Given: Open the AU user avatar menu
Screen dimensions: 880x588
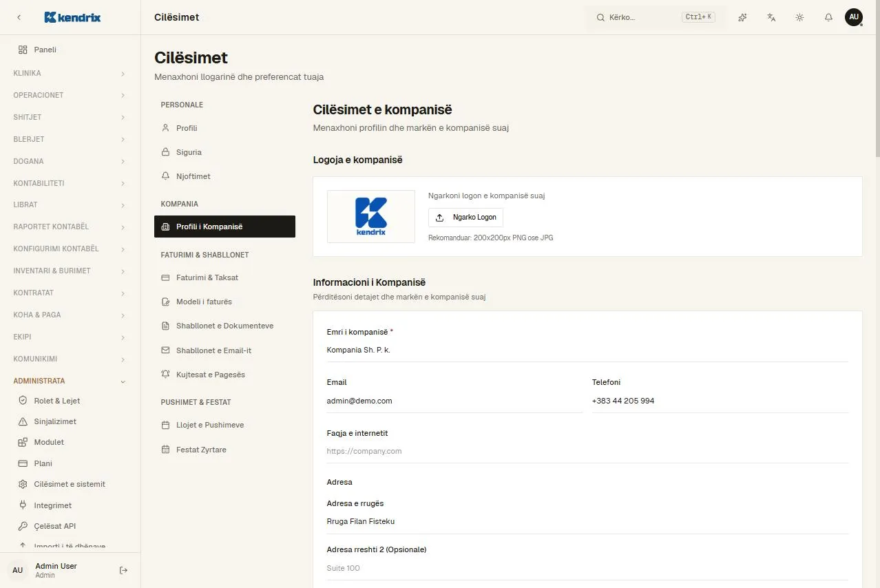Looking at the screenshot, I should point(854,17).
